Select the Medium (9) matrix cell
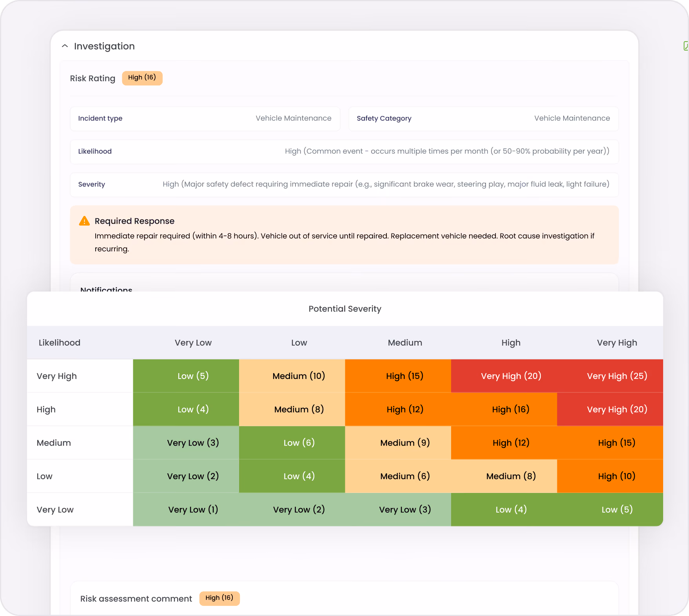Viewport: 689px width, 616px height. coord(398,442)
